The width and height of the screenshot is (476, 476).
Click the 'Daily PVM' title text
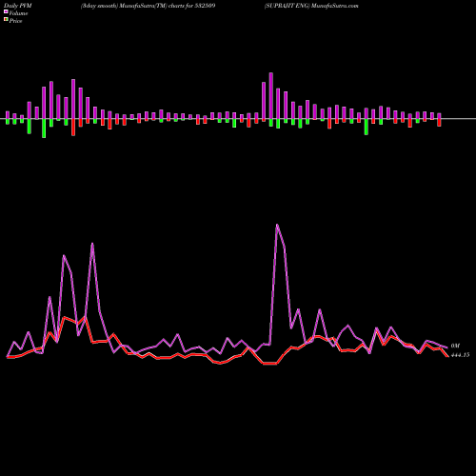click(18, 6)
